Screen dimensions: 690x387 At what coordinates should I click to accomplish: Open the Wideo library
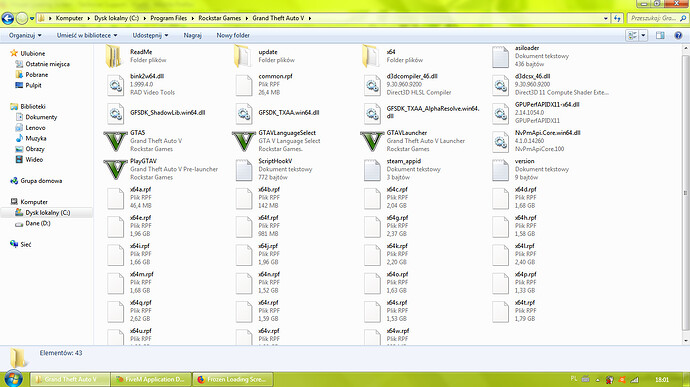pyautogui.click(x=34, y=159)
